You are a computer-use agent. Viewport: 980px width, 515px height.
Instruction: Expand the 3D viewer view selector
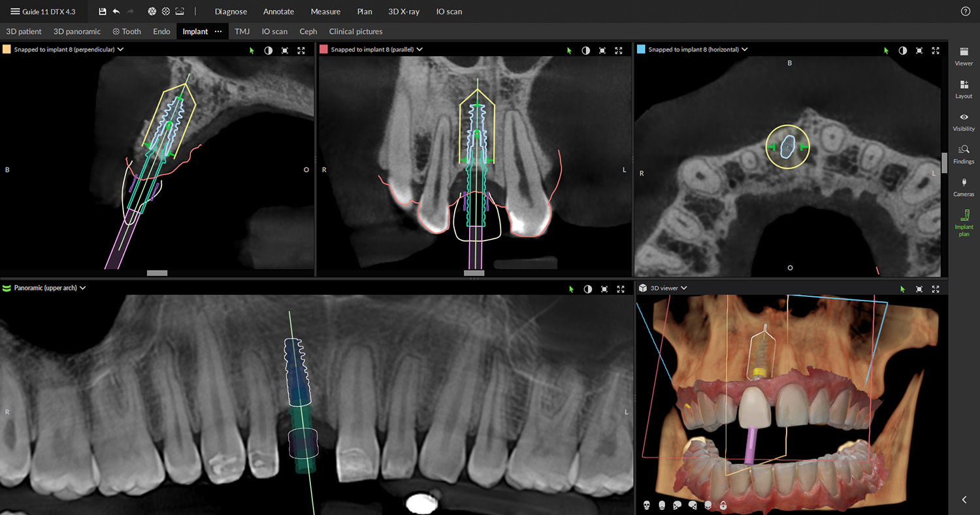(683, 288)
